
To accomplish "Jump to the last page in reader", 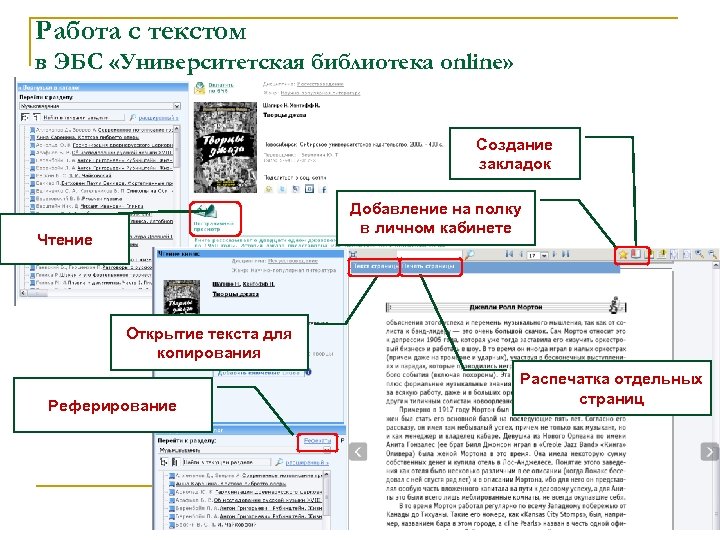I will point(566,254).
